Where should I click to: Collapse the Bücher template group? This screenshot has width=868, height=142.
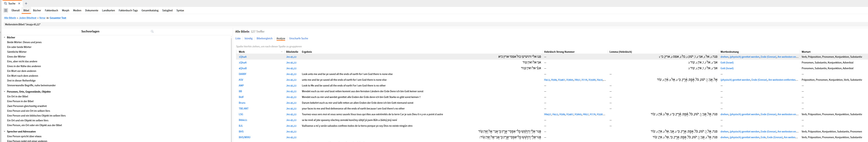click(5, 37)
